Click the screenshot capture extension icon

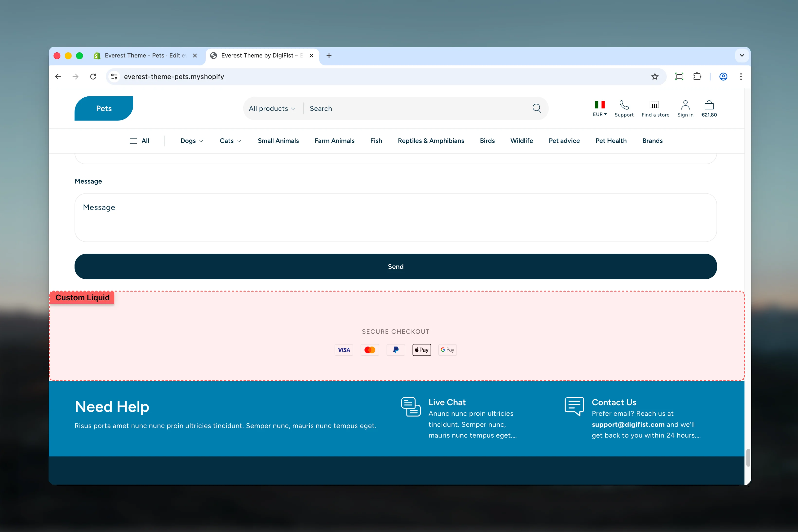(679, 77)
